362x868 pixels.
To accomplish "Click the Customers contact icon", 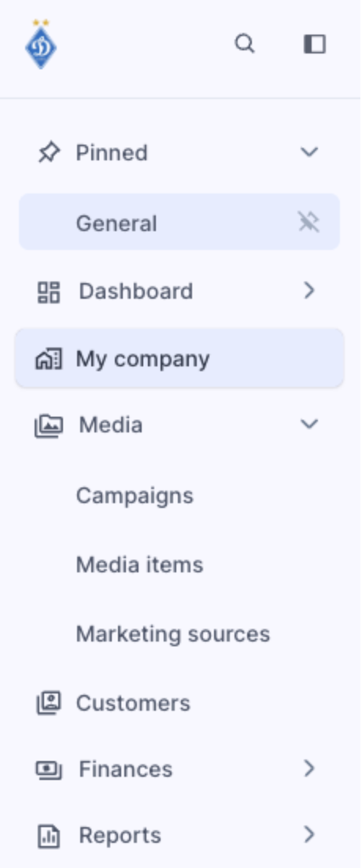I will coord(49,703).
